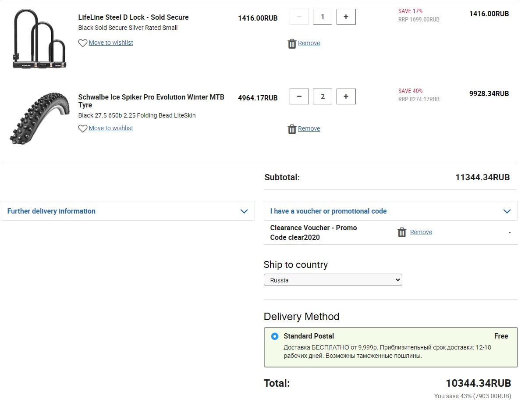Decrease quantity of Schwalbe Ice Spiker tyre
532x403 pixels.
point(299,96)
